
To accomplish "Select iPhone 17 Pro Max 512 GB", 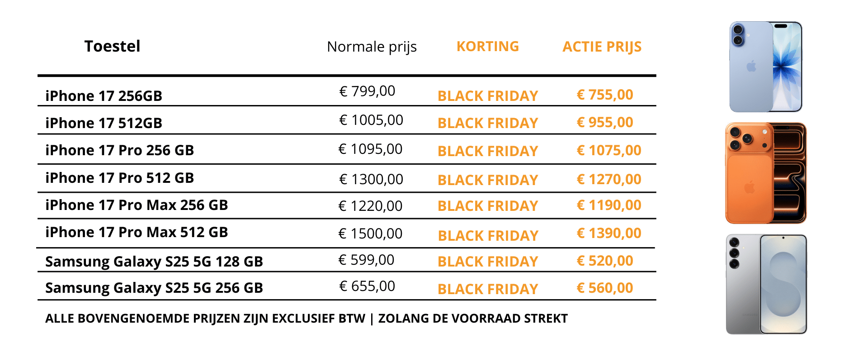I will pos(137,232).
